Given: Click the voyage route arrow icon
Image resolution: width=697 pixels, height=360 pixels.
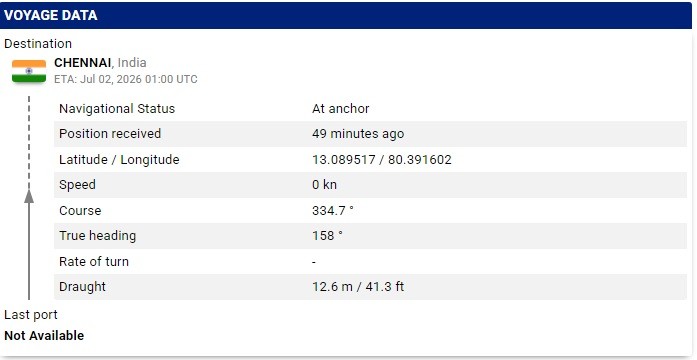Looking at the screenshot, I should [29, 198].
